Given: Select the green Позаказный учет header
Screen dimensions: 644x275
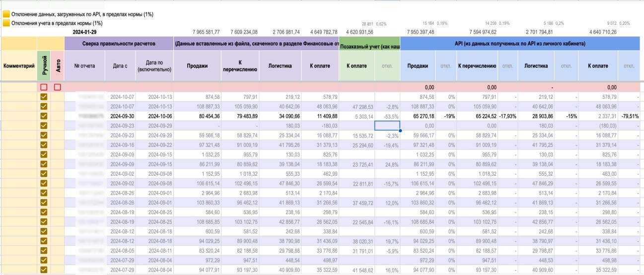Looking at the screenshot, I should point(369,44).
